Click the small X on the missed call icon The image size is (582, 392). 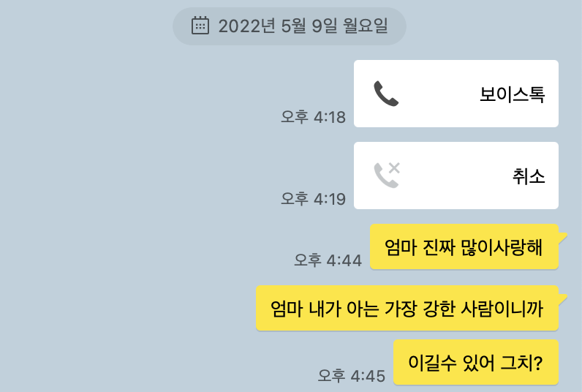coord(395,167)
